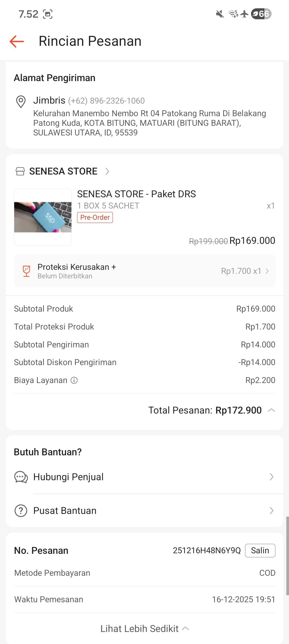Image resolution: width=289 pixels, height=644 pixels.
Task: Open SENESA STORE shop page chevron
Action: [x=107, y=171]
